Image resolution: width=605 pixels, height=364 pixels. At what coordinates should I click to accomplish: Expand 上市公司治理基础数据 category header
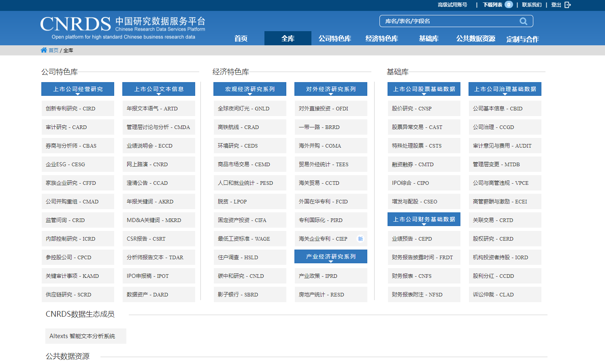pyautogui.click(x=505, y=89)
